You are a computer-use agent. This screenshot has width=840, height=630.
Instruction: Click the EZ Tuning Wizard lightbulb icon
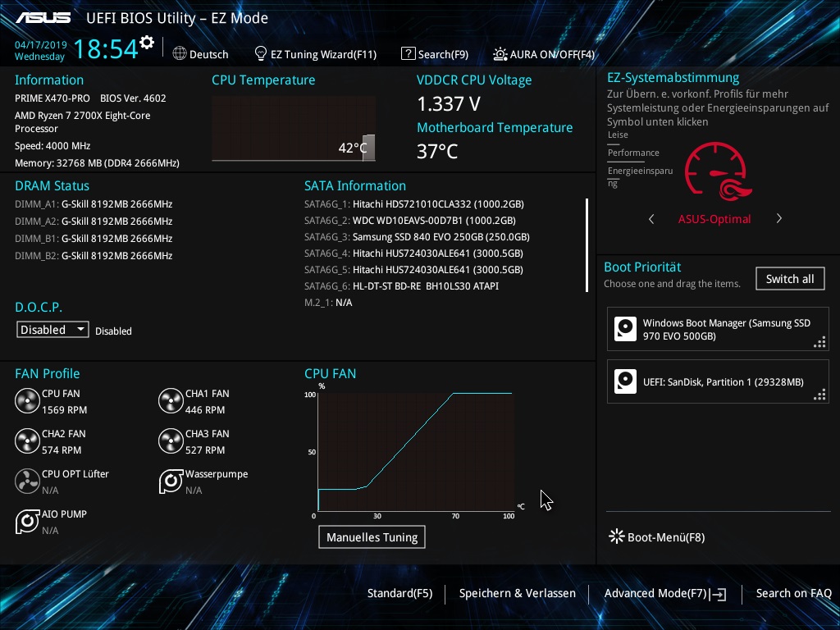tap(260, 53)
